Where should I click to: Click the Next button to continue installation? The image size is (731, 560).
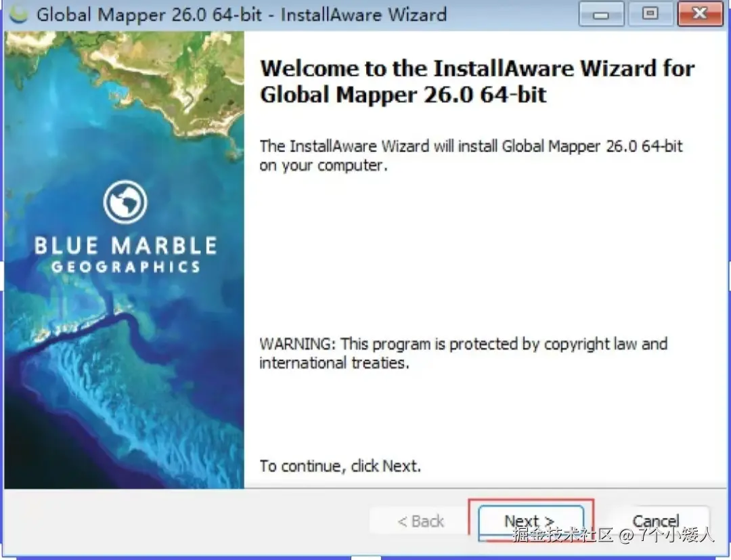[531, 521]
